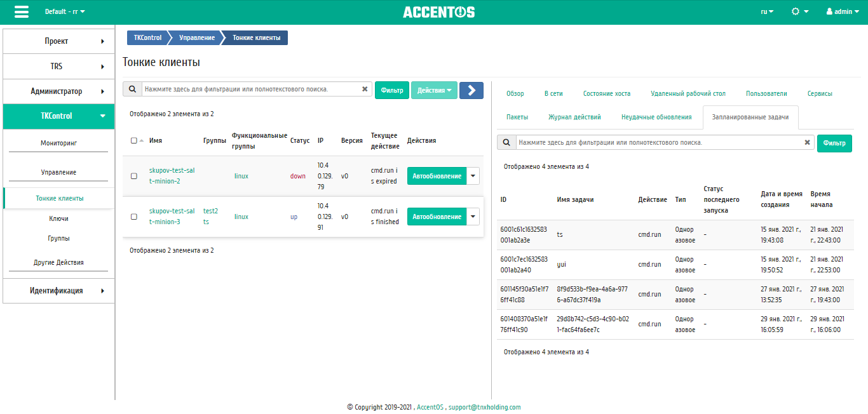Screen dimensions: 868x414
Task: Click the magnifier icon in the thin clients search
Action: 132,90
